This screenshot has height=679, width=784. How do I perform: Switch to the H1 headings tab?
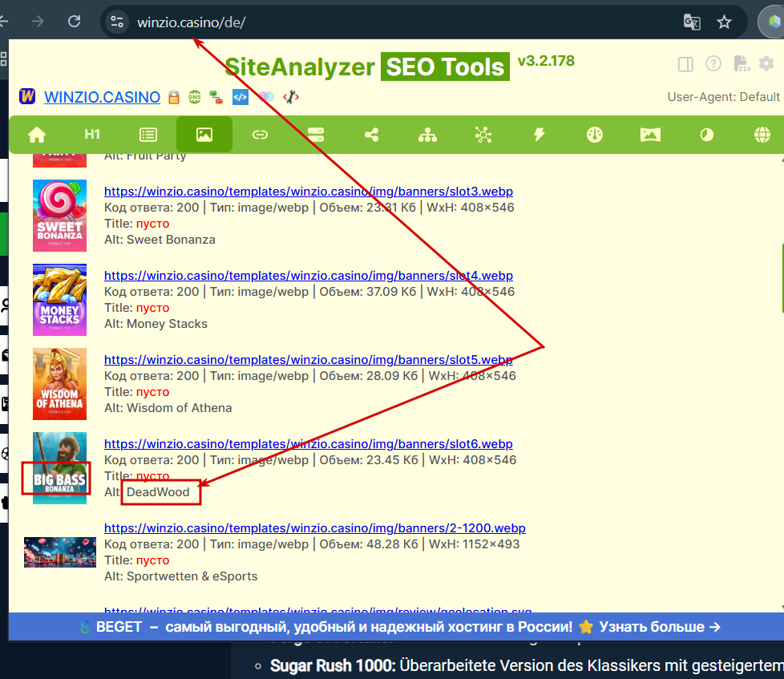tap(92, 135)
